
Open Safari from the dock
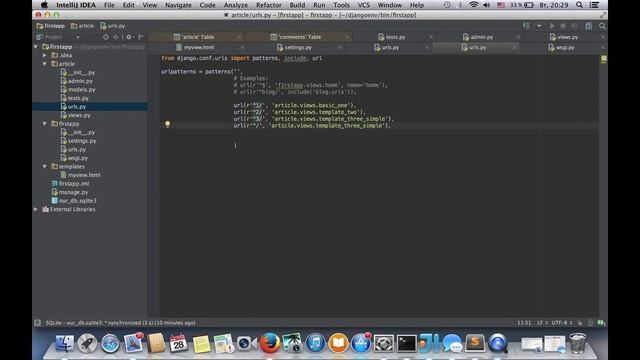point(110,343)
